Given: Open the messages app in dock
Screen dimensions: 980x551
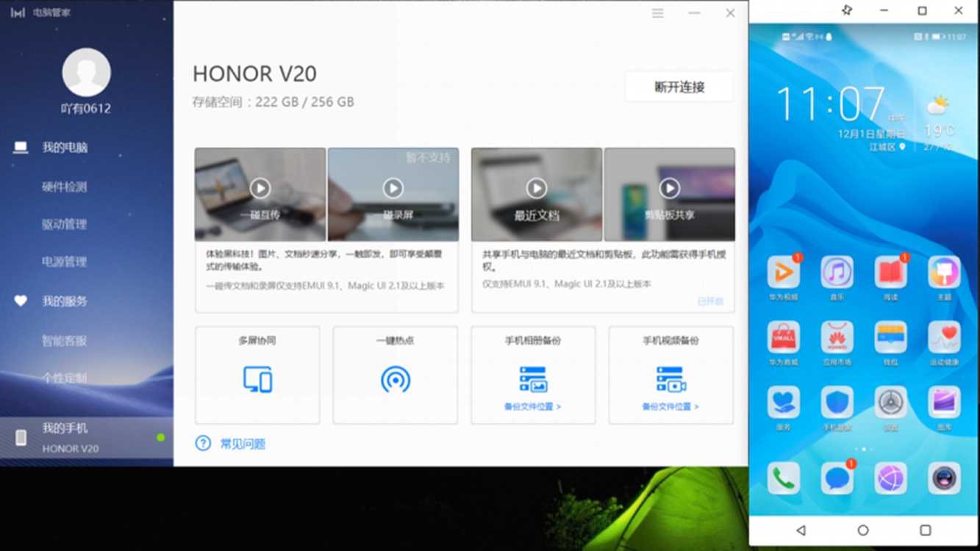Looking at the screenshot, I should point(837,479).
